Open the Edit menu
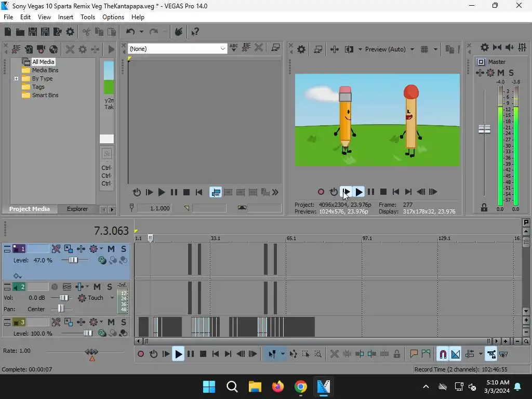The height and width of the screenshot is (399, 532). pos(25,17)
